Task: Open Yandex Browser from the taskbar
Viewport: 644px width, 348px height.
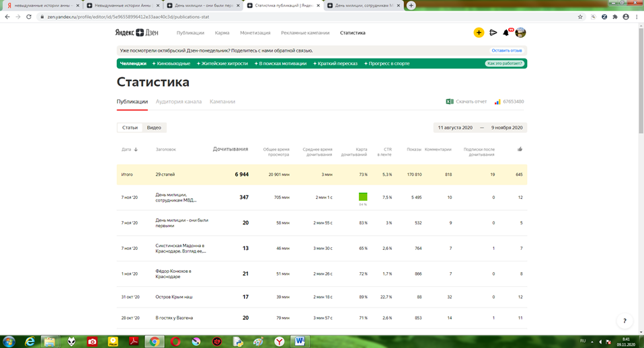Action: (279, 341)
